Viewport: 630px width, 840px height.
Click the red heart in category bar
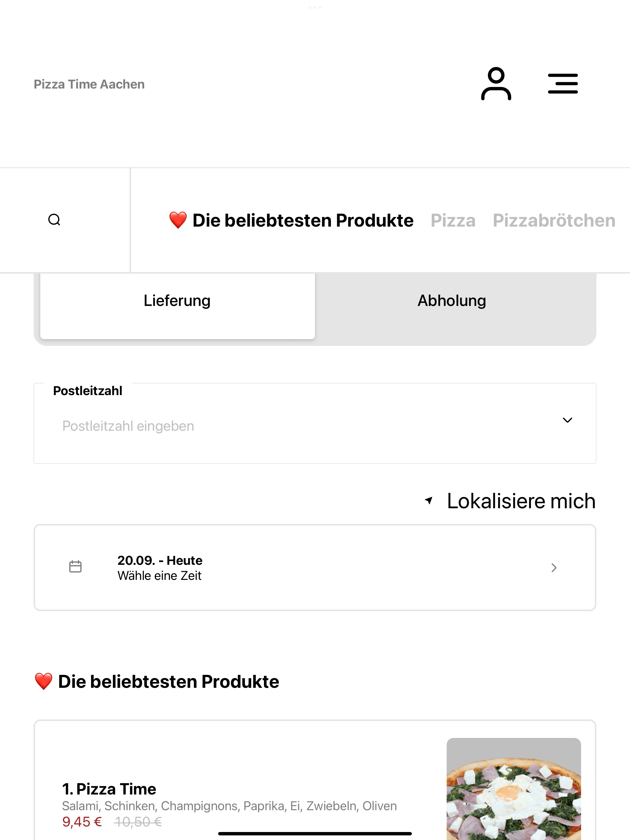tap(178, 220)
